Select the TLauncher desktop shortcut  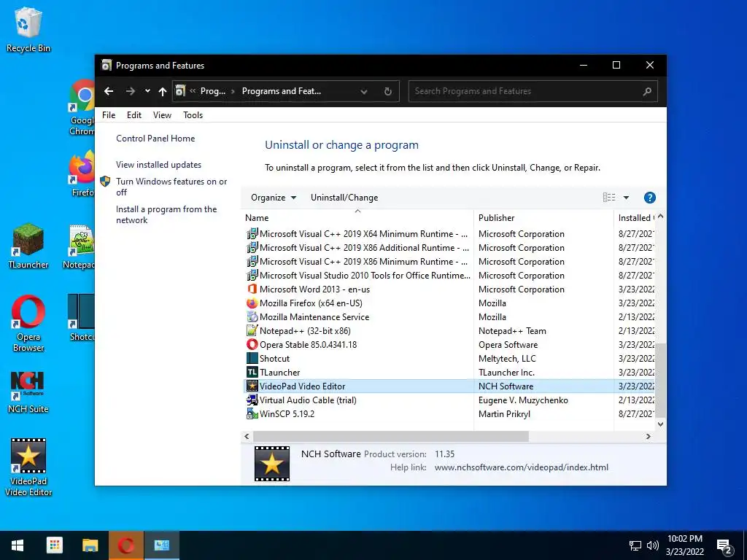pyautogui.click(x=28, y=246)
